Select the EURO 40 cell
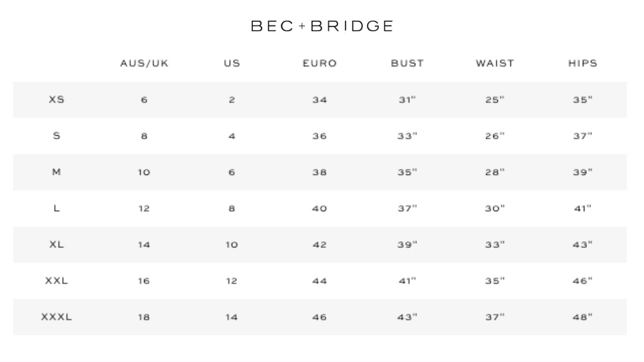Image resolution: width=644 pixels, height=362 pixels. (320, 208)
